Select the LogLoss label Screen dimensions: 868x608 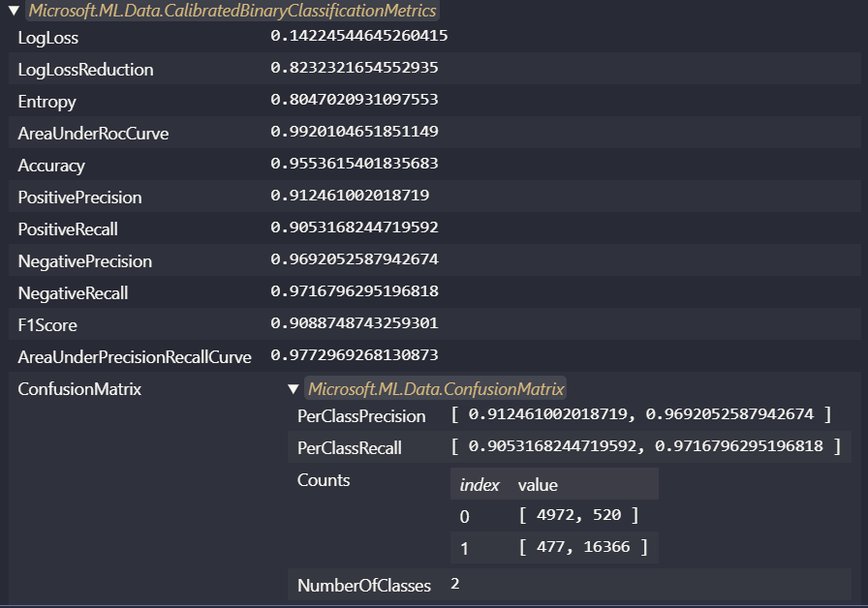(48, 38)
